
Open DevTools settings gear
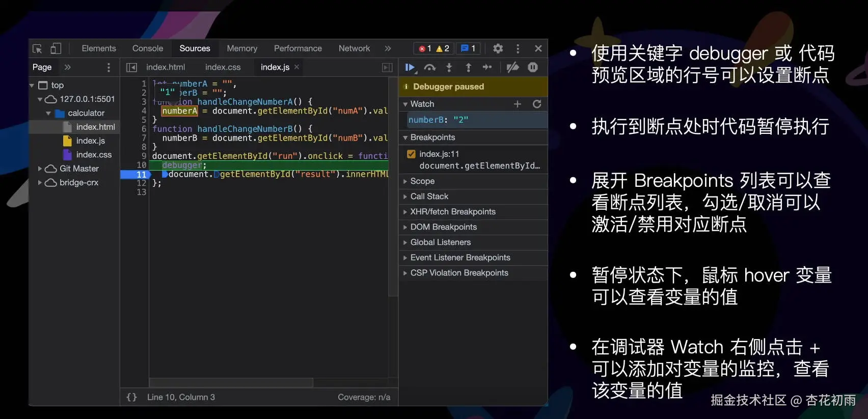tap(498, 48)
